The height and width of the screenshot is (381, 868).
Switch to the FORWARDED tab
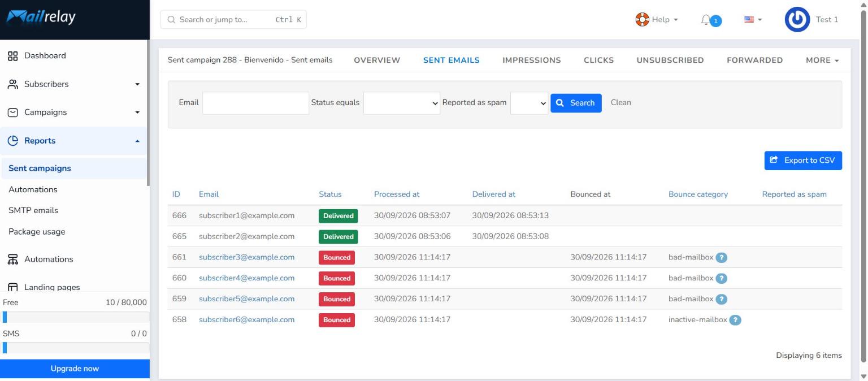(755, 60)
